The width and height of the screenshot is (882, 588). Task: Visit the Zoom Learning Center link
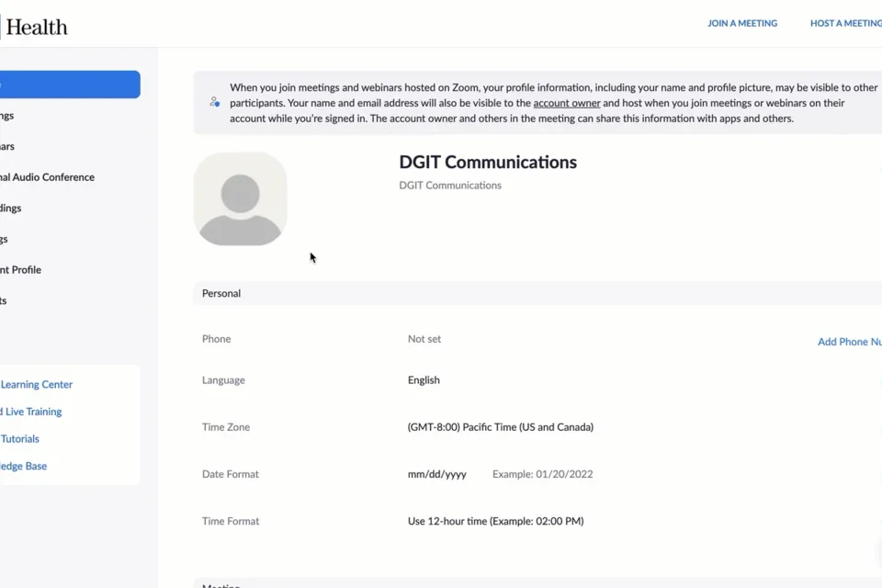pos(36,384)
